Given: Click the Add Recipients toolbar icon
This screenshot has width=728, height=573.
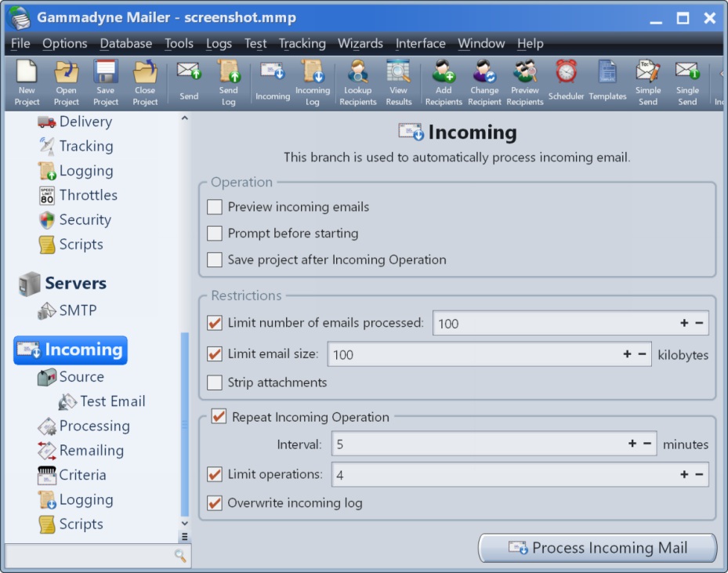Looking at the screenshot, I should tap(444, 82).
